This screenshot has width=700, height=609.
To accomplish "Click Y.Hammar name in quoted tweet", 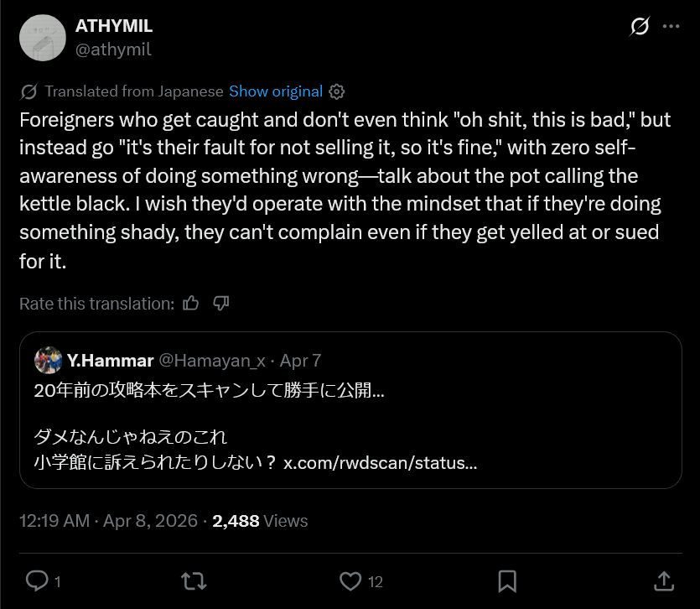I will pyautogui.click(x=110, y=361).
